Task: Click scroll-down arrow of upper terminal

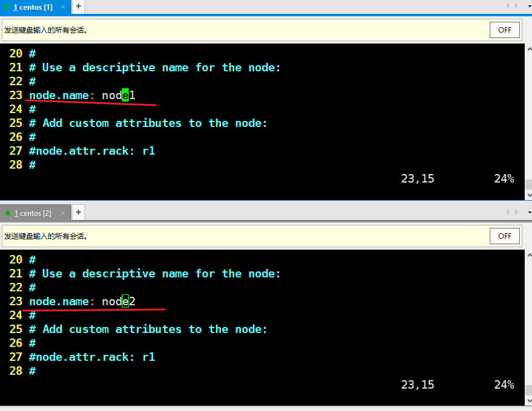Action: [529, 195]
